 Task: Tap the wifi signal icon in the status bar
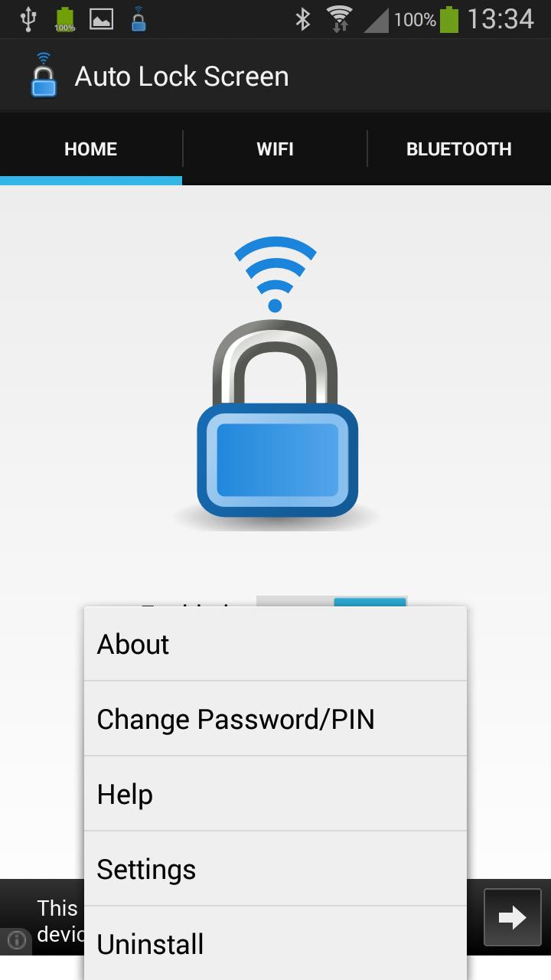(339, 19)
